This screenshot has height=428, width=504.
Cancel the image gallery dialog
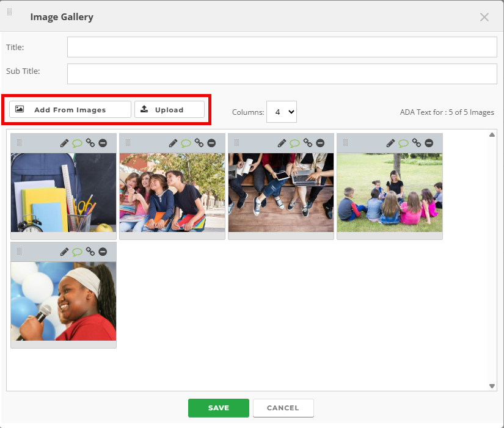(x=283, y=408)
